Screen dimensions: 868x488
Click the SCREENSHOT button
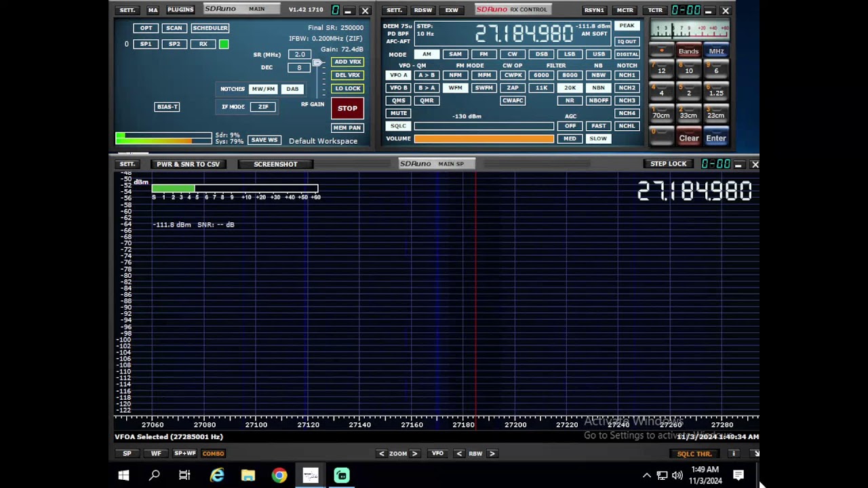(275, 164)
